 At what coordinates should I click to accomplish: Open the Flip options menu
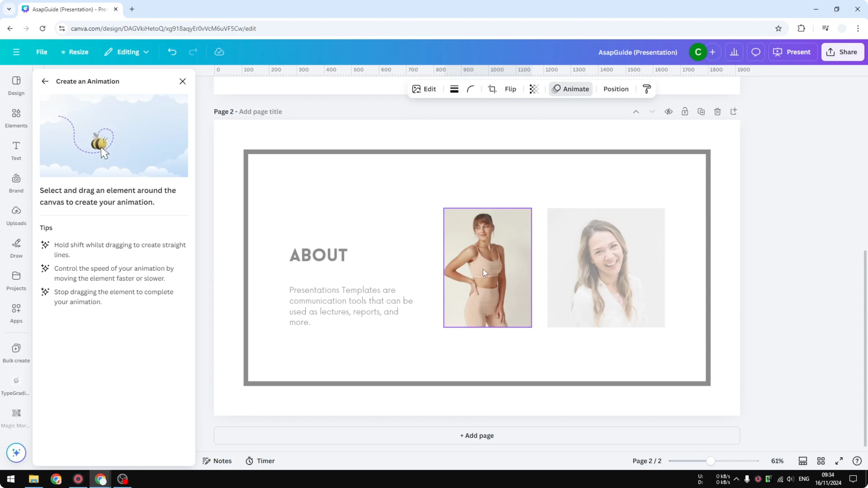510,89
